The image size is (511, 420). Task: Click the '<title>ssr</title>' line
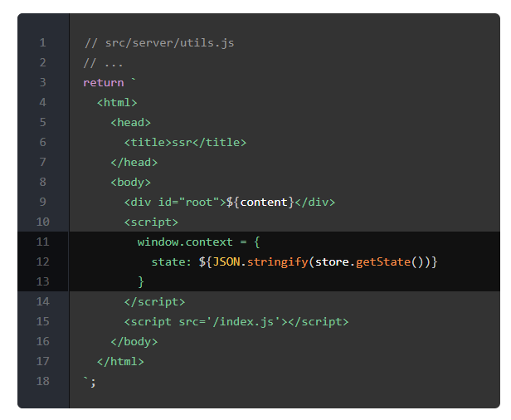[185, 143]
